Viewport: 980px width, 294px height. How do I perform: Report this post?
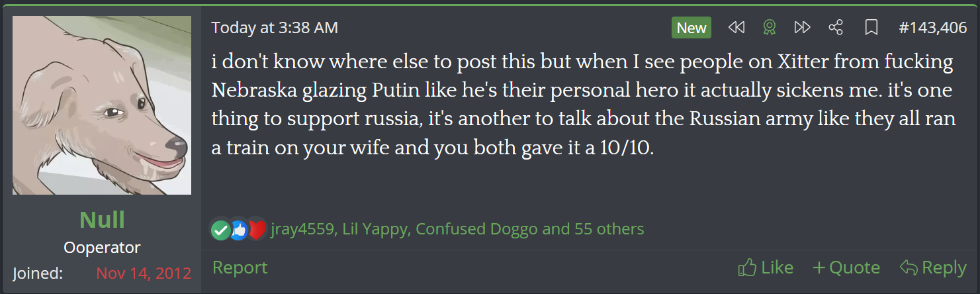[x=240, y=268]
